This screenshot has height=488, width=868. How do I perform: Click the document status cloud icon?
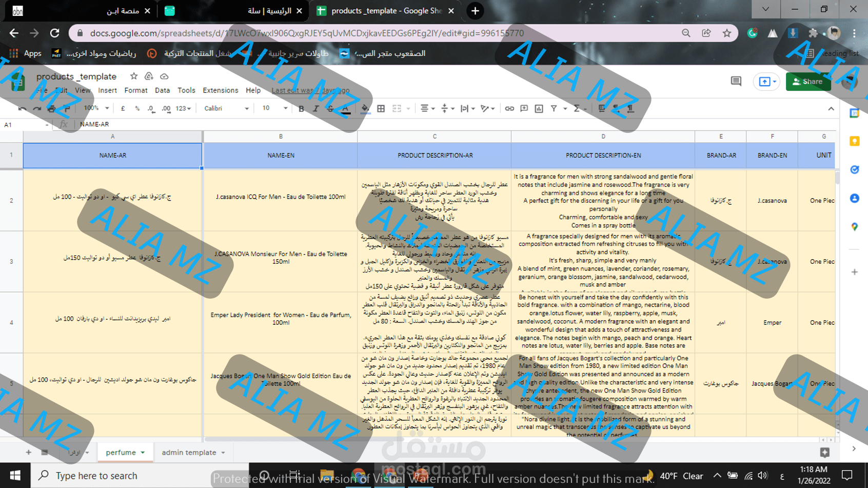[x=164, y=76]
